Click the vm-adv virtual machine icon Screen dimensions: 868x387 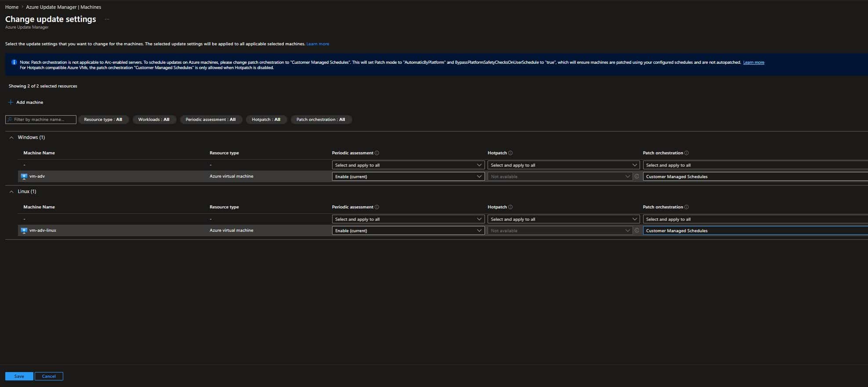[24, 176]
